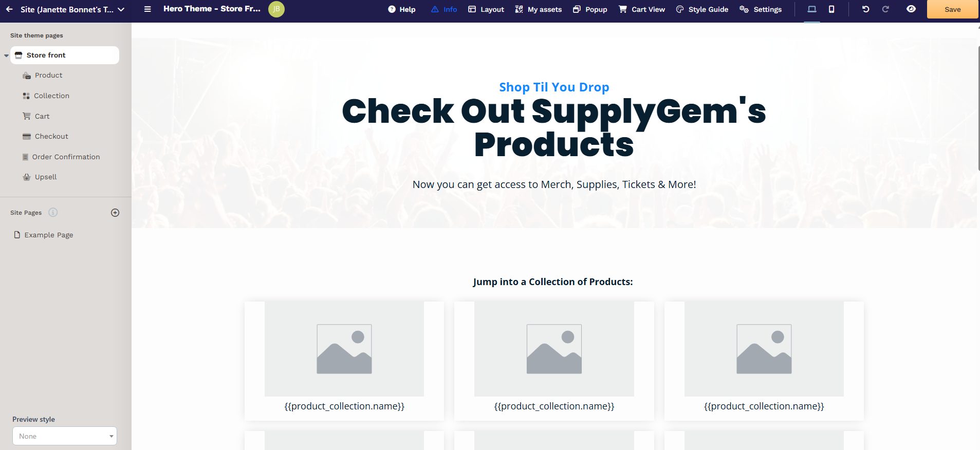
Task: Click the redo arrow icon
Action: pos(885,9)
